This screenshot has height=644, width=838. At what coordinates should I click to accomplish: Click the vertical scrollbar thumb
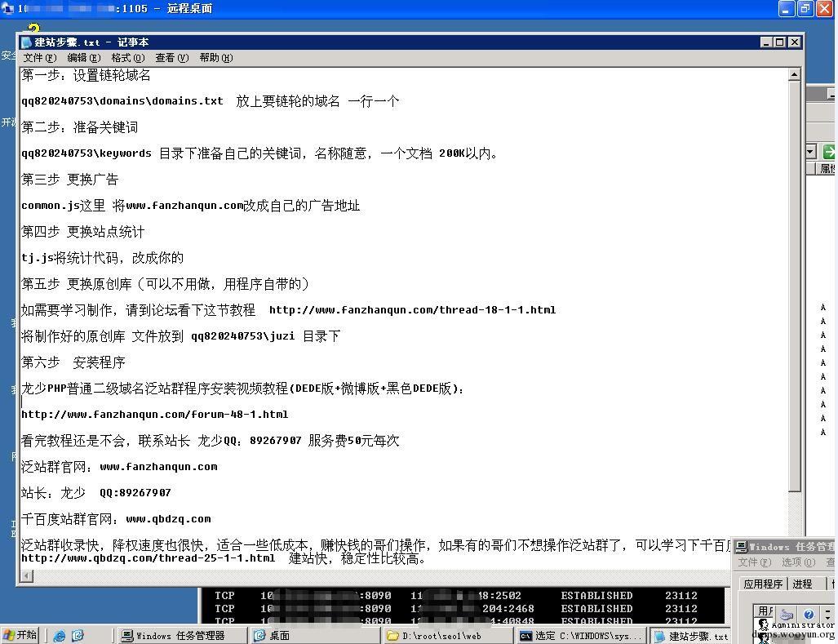tap(795, 286)
